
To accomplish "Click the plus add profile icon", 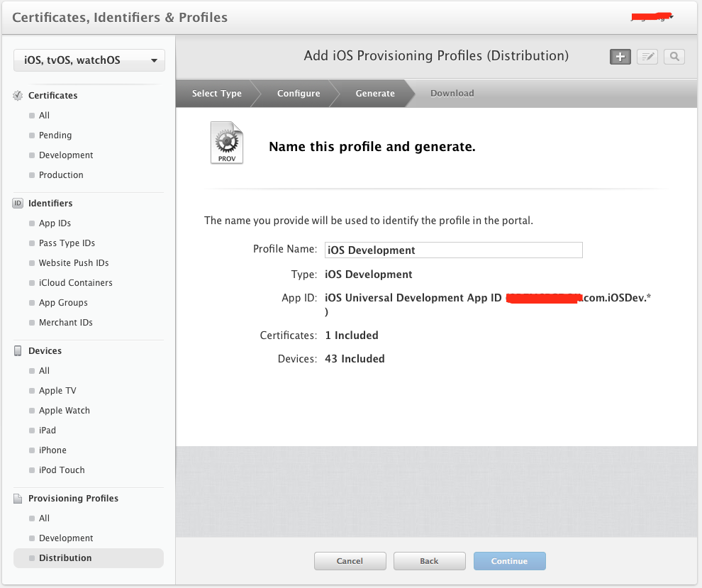I will [x=620, y=57].
